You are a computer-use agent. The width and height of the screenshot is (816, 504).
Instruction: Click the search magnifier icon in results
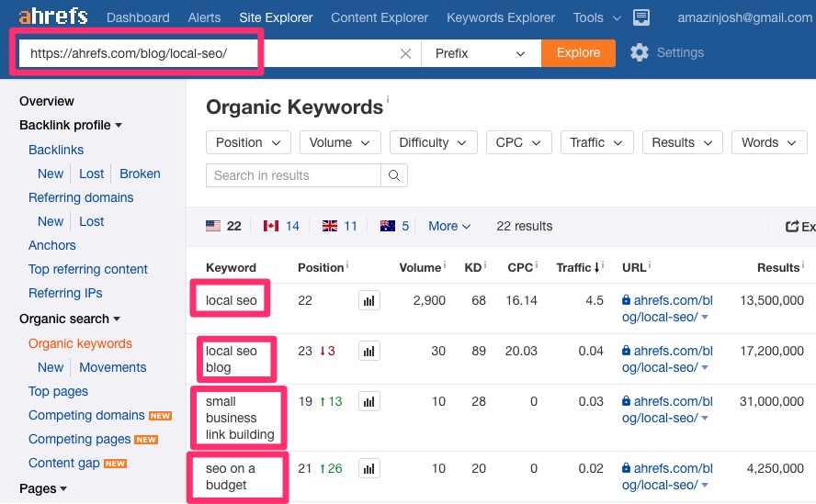point(394,175)
